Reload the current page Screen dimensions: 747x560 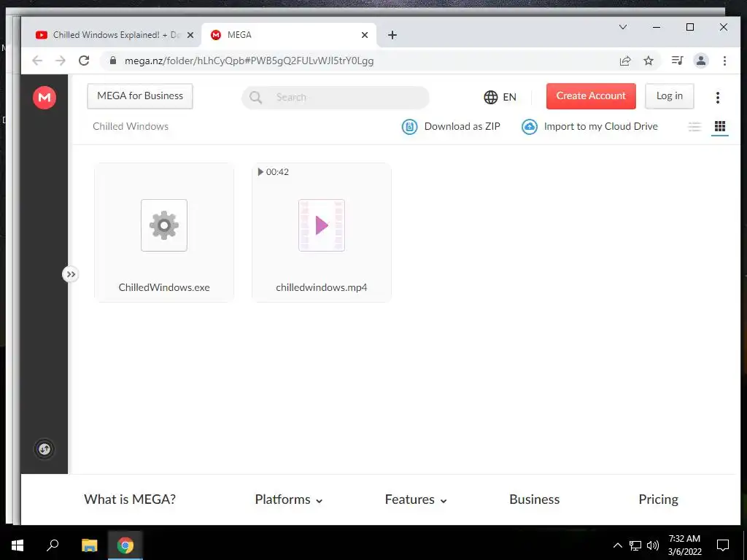pos(84,61)
